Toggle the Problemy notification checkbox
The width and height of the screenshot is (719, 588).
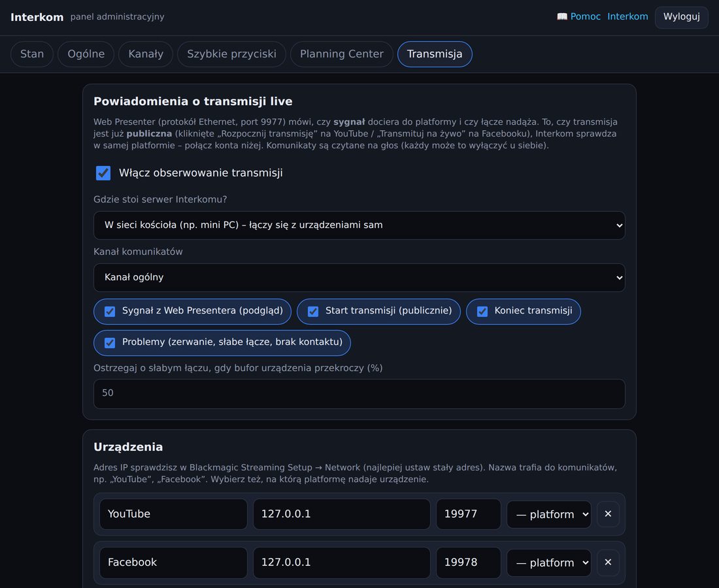(x=110, y=342)
